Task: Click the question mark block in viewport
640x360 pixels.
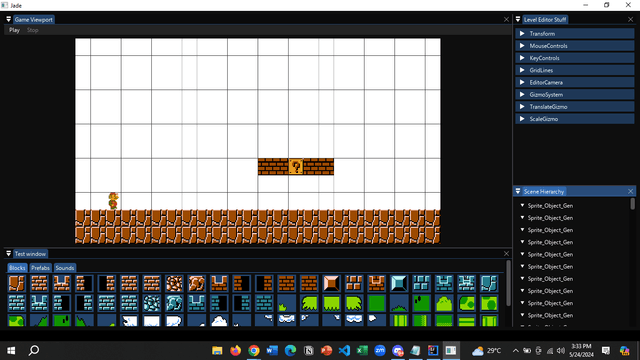Action: [x=296, y=167]
